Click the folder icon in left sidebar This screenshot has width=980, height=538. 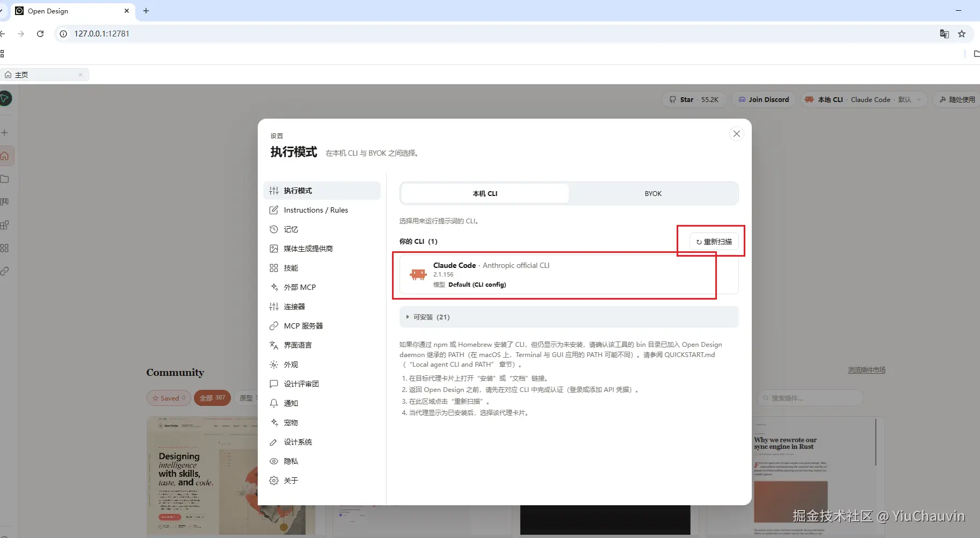click(x=4, y=179)
